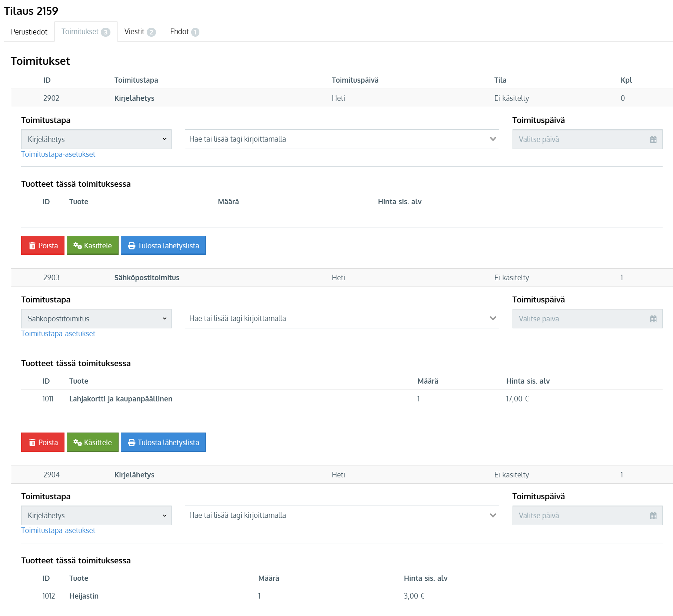Focus the tag search field for delivery 2904
Viewport: 673px width, 616px height.
(342, 516)
